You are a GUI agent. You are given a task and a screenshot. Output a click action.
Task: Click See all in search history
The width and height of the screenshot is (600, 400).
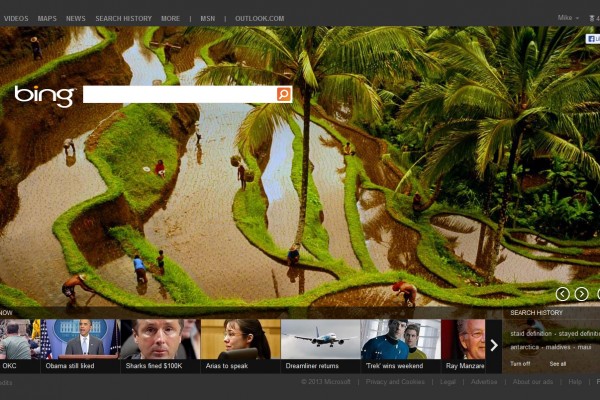[x=557, y=363]
